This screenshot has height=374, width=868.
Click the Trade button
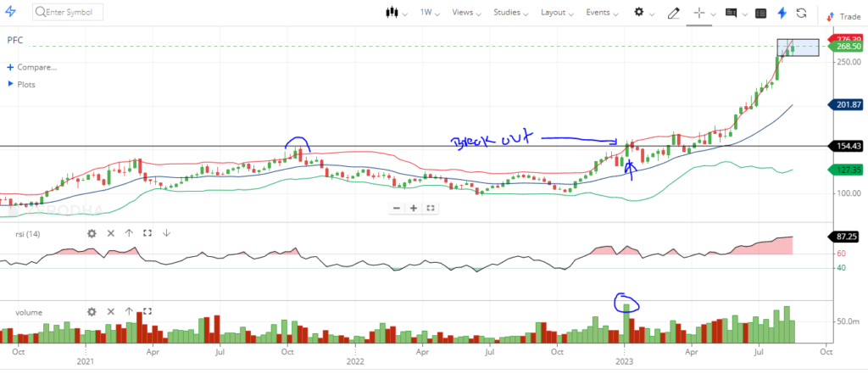843,17
